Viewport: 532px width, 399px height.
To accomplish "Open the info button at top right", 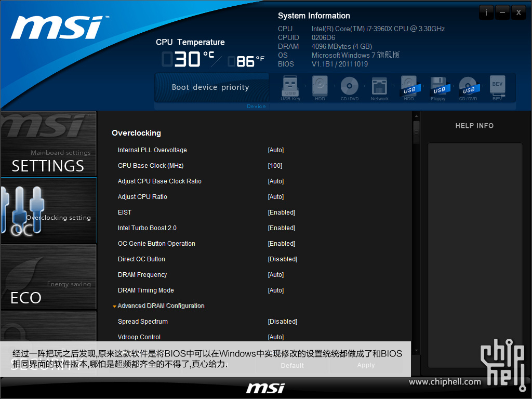I will click(x=486, y=12).
